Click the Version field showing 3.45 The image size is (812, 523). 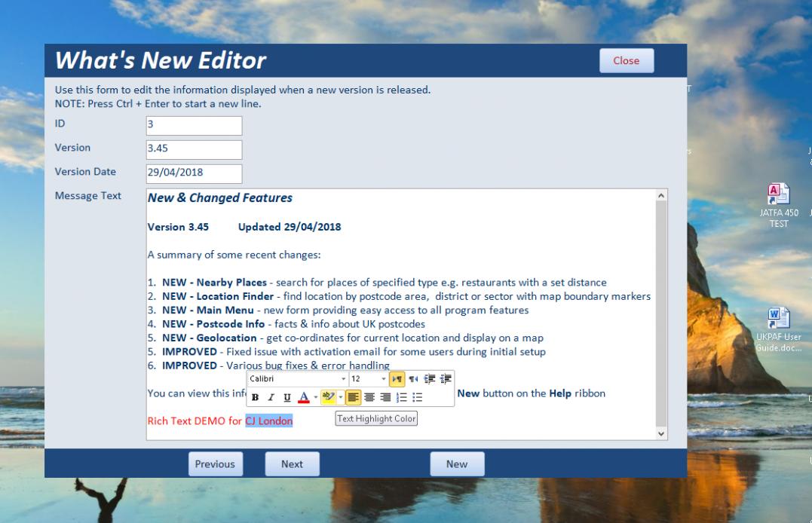click(x=195, y=150)
